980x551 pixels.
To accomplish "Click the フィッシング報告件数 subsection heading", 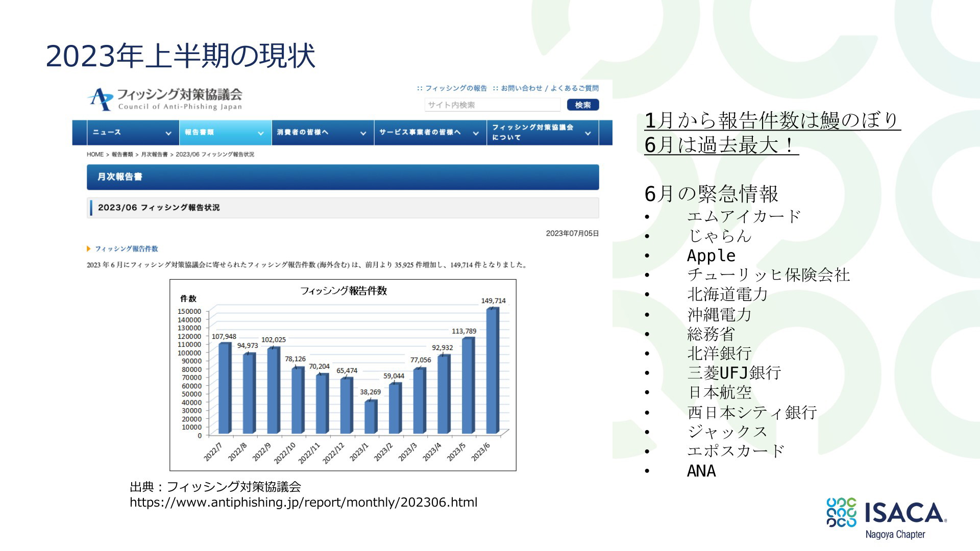I will click(x=126, y=248).
